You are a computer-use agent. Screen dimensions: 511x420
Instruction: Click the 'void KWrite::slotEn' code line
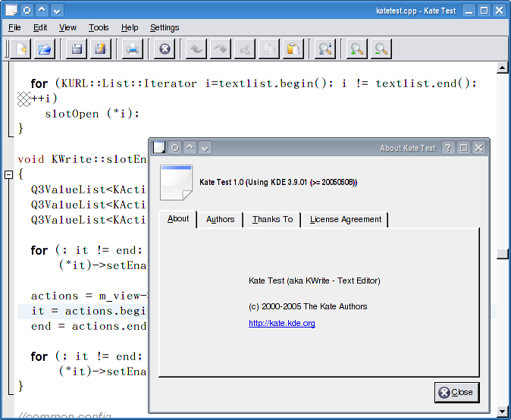pos(83,159)
